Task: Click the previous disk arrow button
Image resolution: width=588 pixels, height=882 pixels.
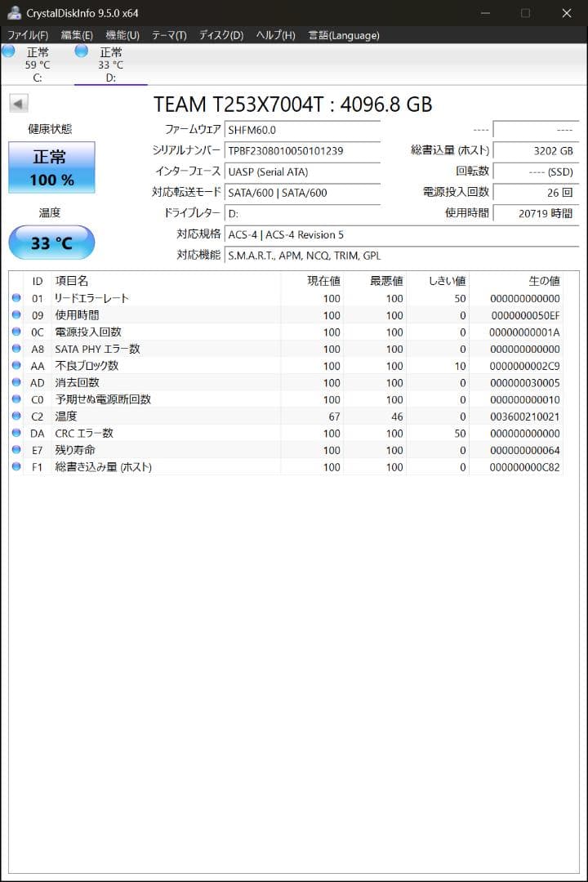Action: click(x=19, y=104)
